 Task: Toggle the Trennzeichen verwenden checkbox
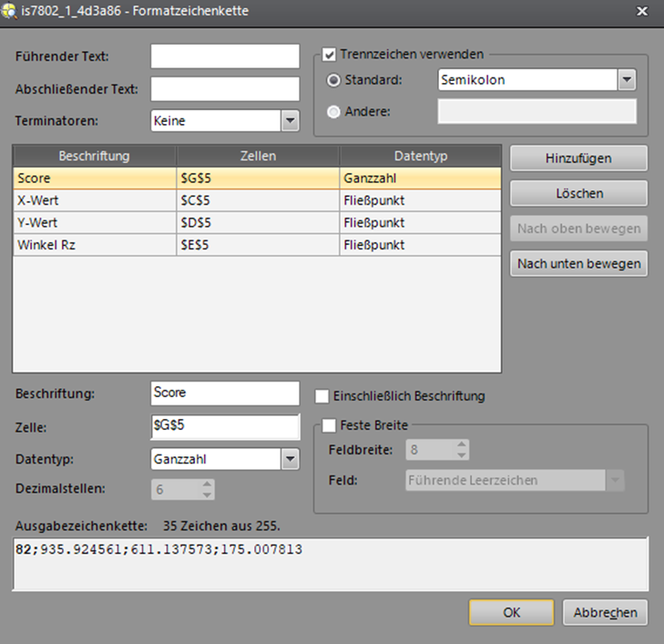tap(330, 54)
